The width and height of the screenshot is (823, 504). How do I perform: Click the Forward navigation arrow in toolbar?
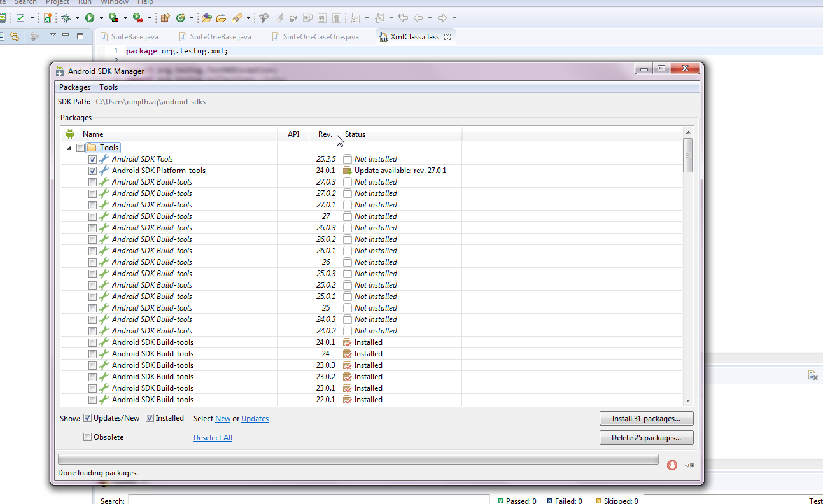coord(442,18)
